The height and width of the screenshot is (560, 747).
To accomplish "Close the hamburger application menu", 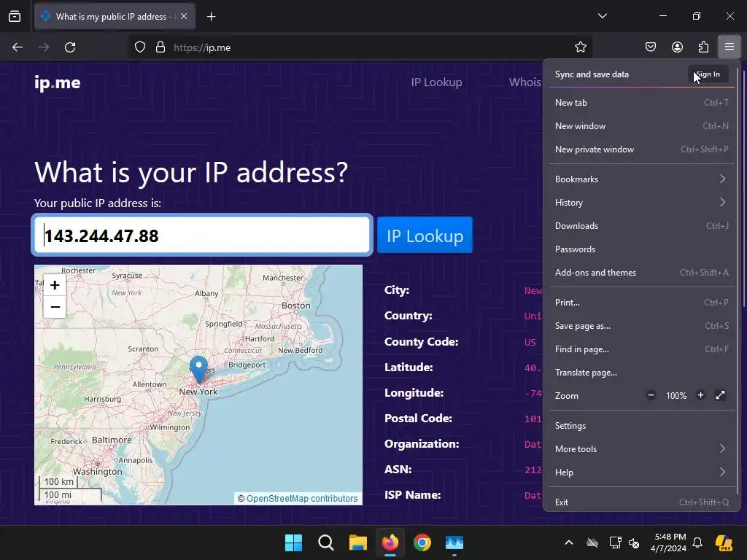I will point(729,47).
